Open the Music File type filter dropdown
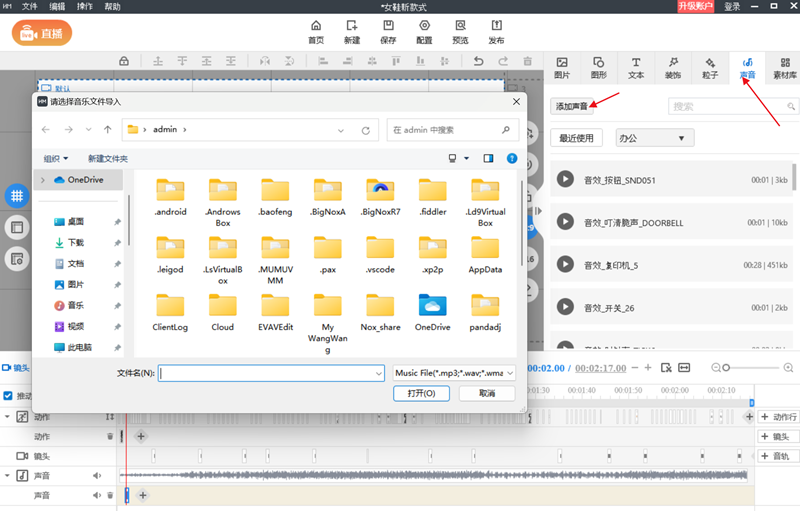 point(454,373)
